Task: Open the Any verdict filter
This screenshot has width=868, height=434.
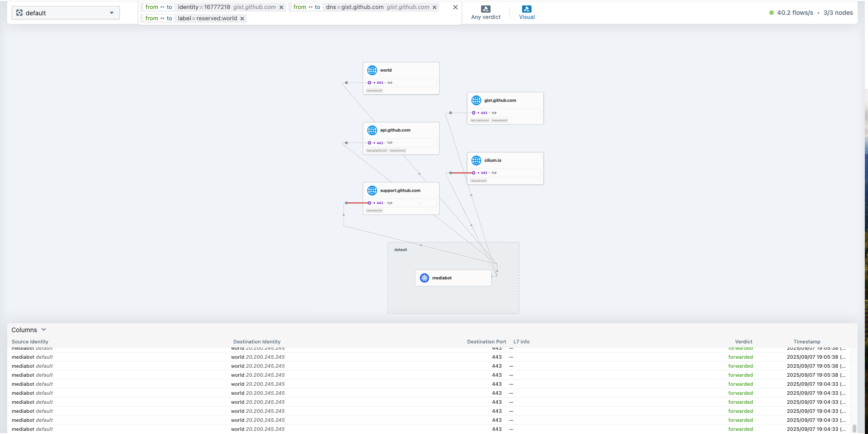Action: tap(486, 13)
